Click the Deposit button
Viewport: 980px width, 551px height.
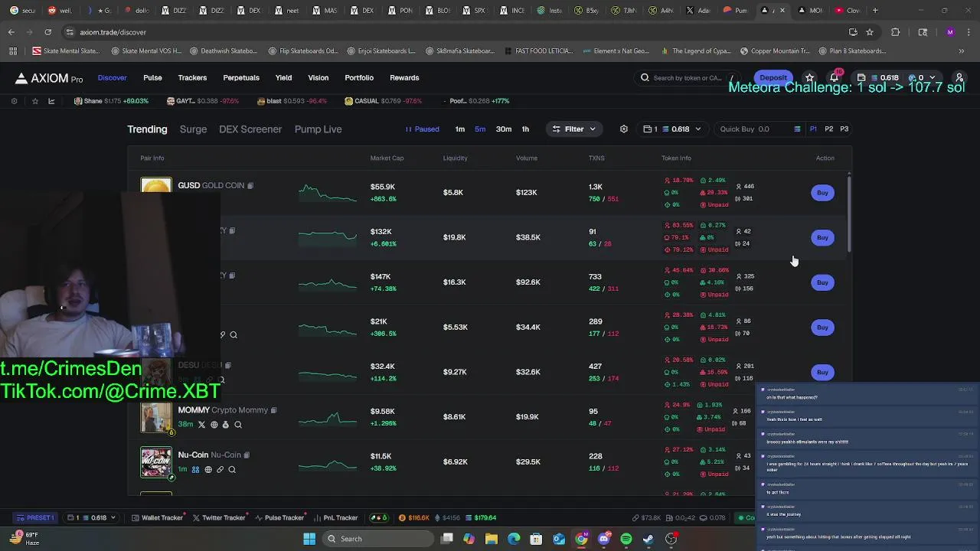[x=773, y=77]
